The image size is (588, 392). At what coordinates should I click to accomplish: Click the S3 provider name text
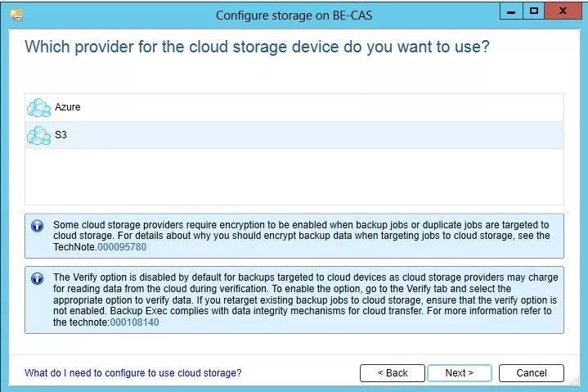[x=61, y=135]
